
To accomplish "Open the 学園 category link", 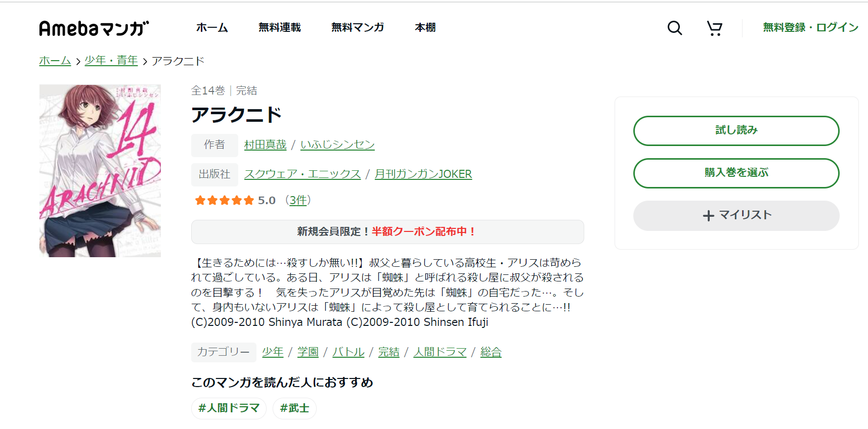I will (308, 352).
